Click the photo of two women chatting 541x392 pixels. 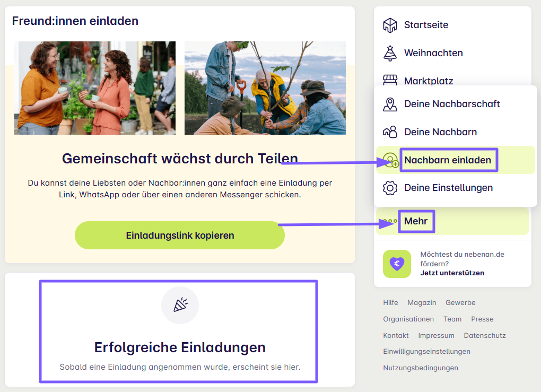tap(95, 88)
